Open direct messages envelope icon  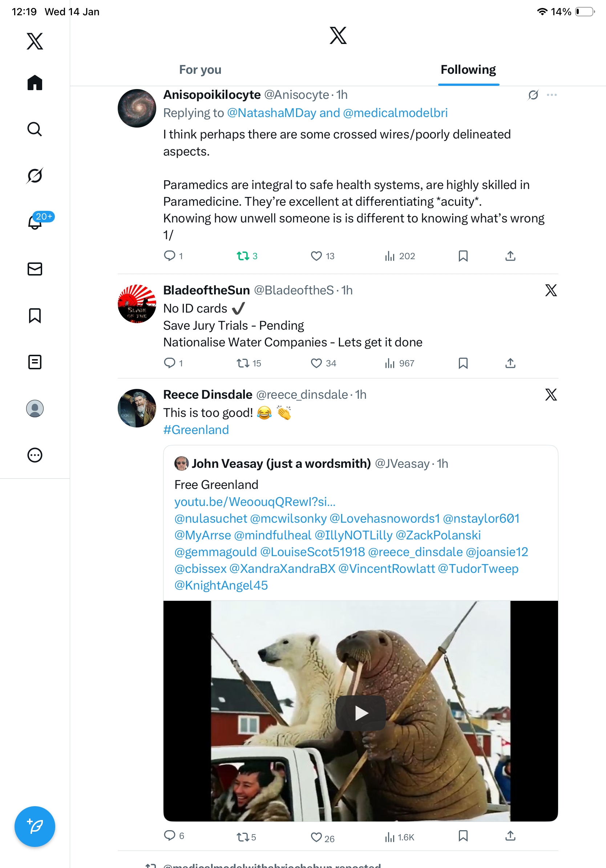pos(35,269)
